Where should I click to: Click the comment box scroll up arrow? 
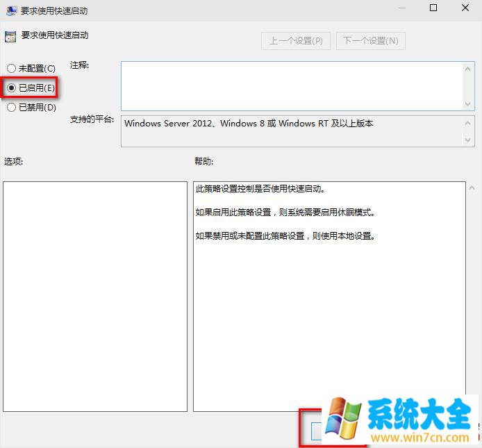pos(467,69)
